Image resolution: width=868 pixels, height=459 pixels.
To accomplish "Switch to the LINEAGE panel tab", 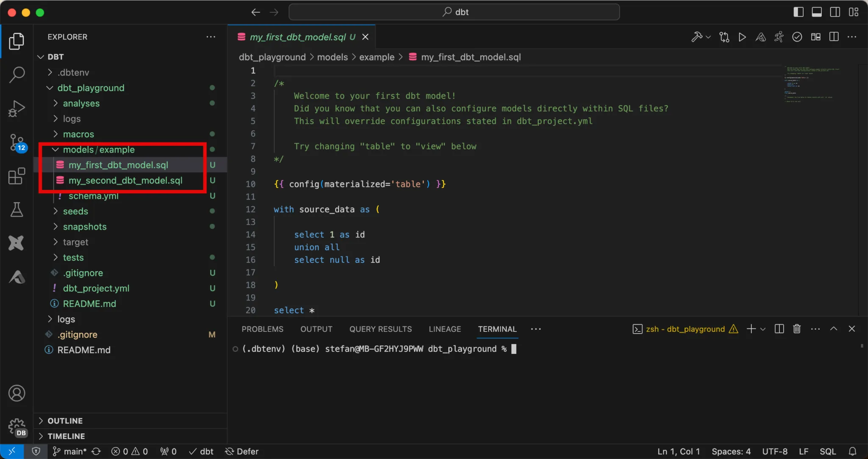I will (x=445, y=329).
